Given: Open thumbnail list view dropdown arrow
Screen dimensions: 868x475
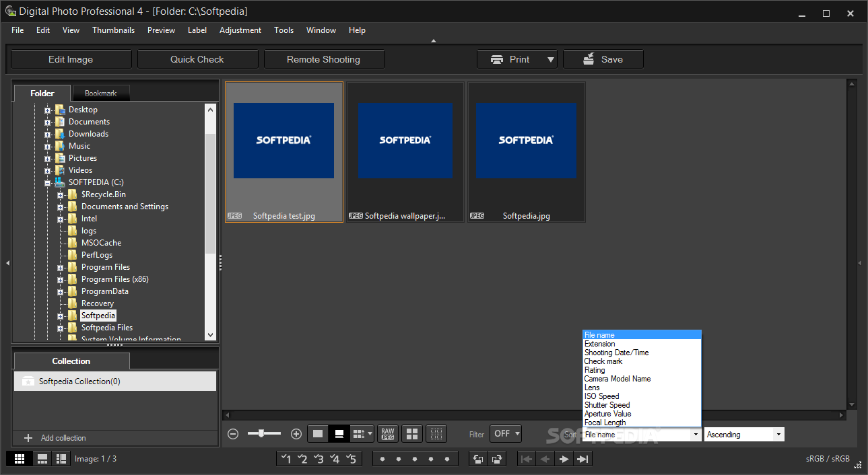Looking at the screenshot, I should click(x=370, y=434).
